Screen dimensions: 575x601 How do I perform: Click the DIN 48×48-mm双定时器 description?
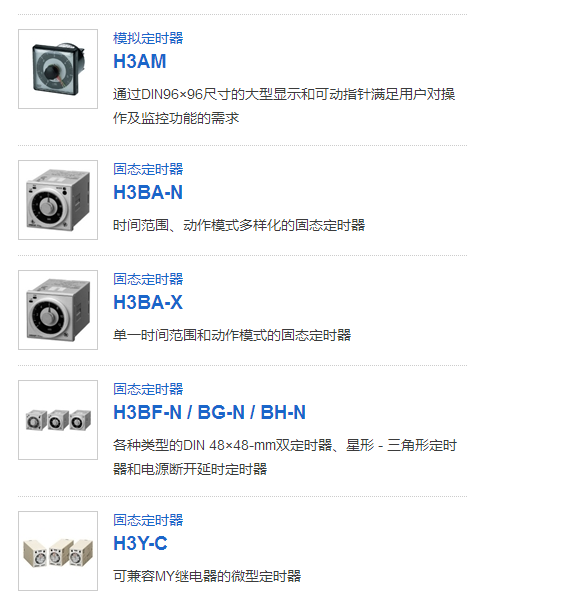(285, 457)
